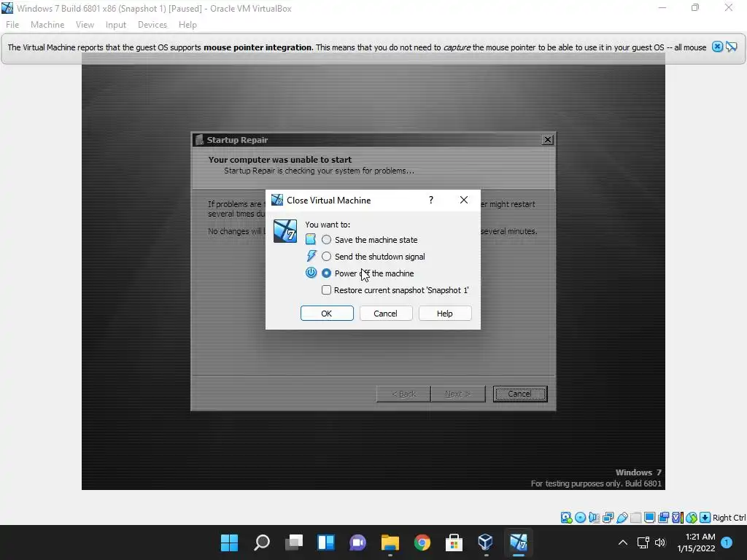Viewport: 747px width, 560px height.
Task: Open the Machine menu
Action: (47, 25)
